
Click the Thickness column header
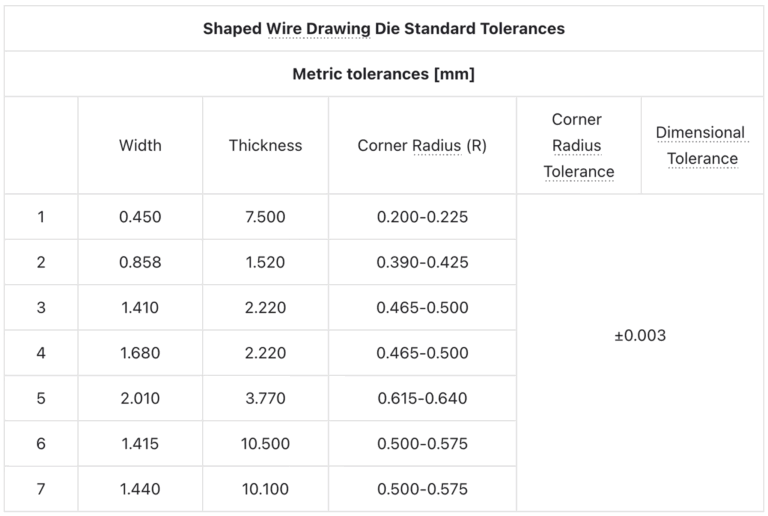[x=265, y=145]
